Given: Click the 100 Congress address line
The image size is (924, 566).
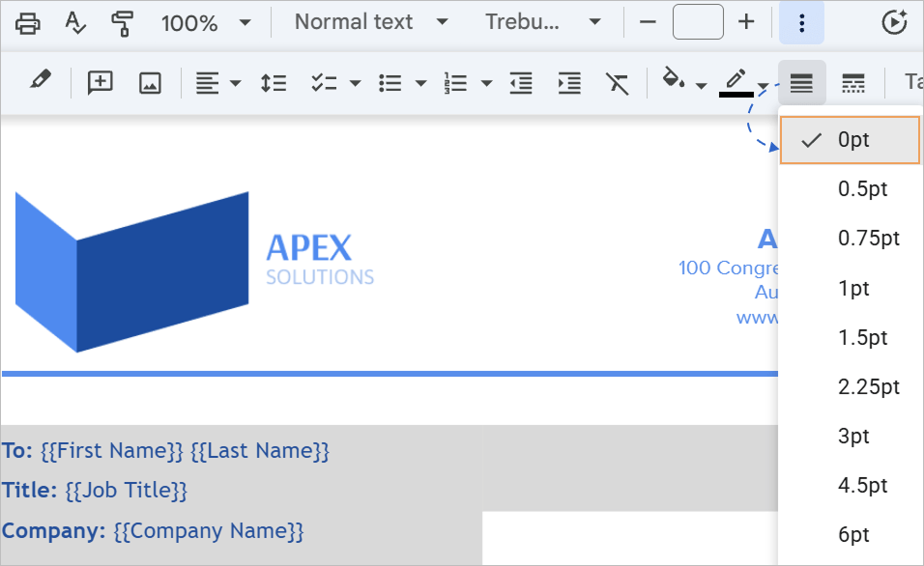Looking at the screenshot, I should (x=729, y=268).
